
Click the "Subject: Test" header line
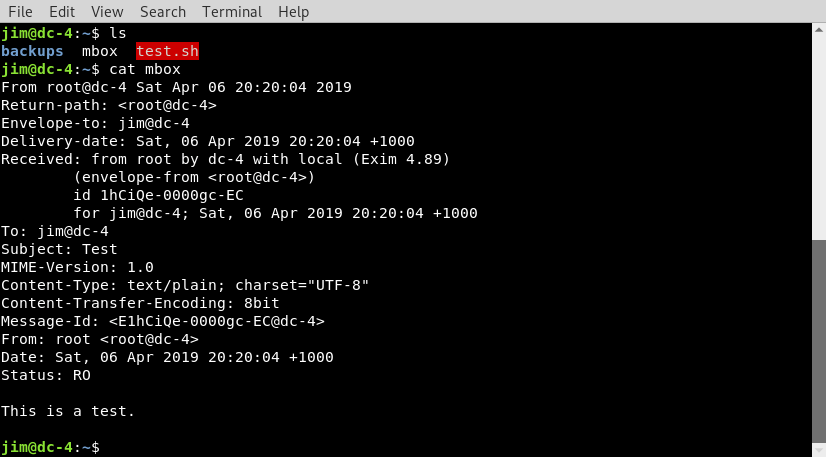[x=59, y=249]
